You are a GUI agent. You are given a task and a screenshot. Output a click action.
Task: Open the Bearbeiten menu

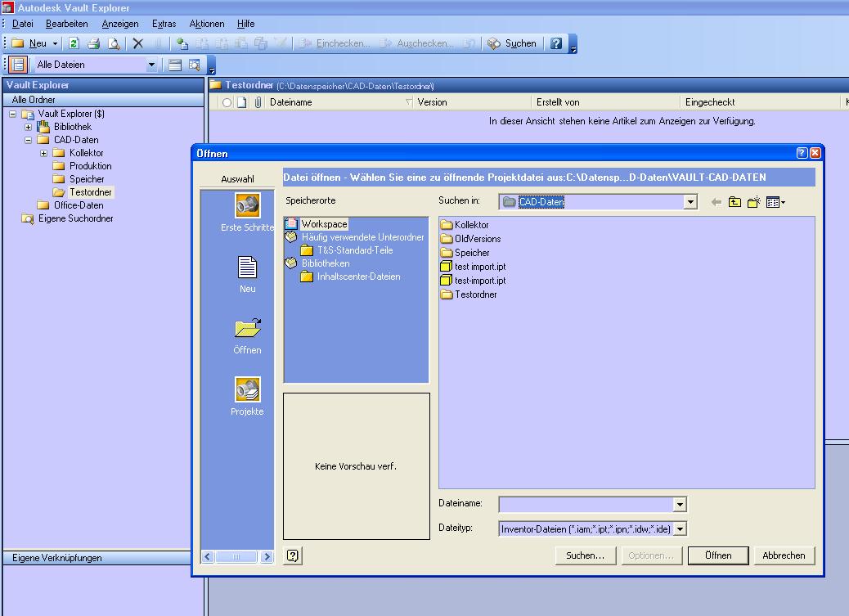[x=66, y=24]
